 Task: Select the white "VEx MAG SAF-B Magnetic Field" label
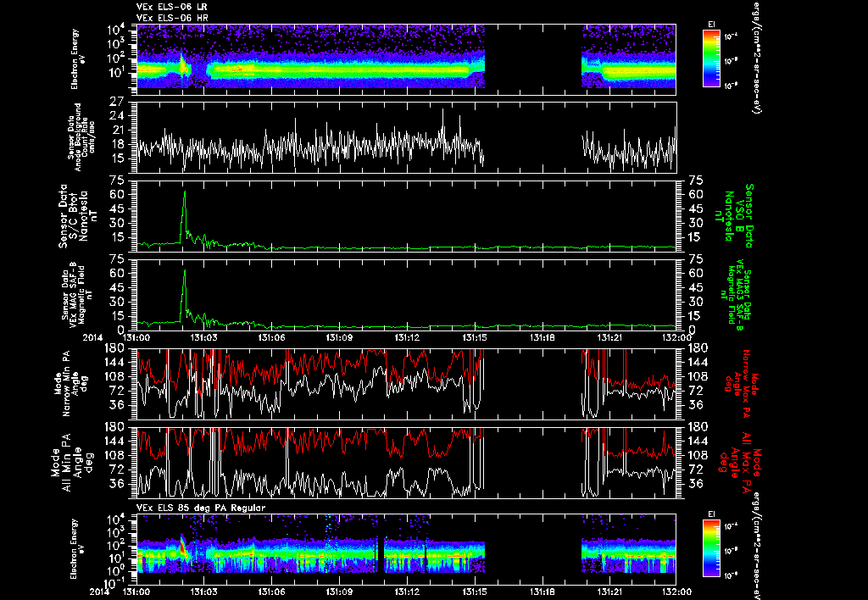point(77,294)
